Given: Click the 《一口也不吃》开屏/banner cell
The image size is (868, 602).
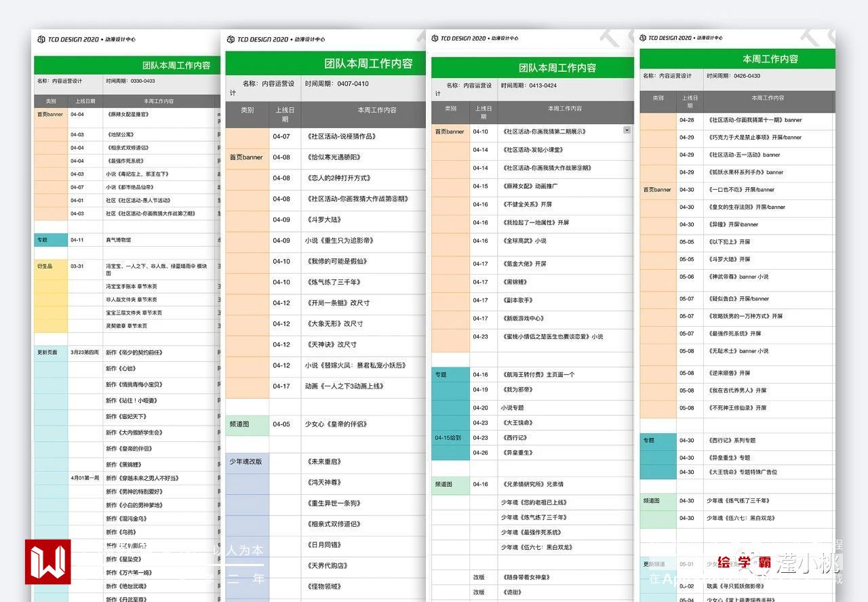Looking at the screenshot, I should pyautogui.click(x=769, y=190).
